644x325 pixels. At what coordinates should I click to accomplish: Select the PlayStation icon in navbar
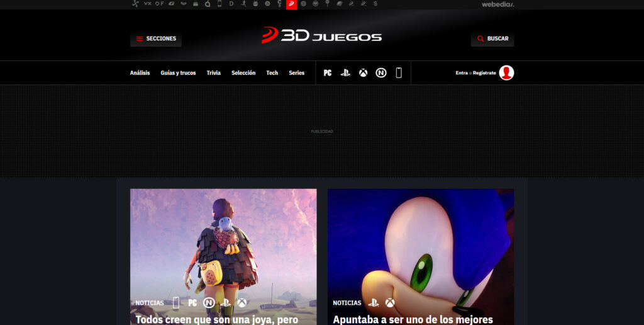tap(345, 73)
